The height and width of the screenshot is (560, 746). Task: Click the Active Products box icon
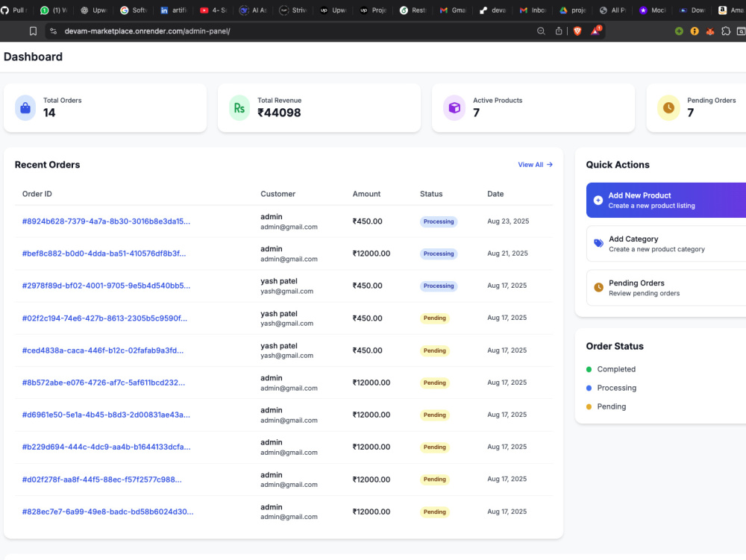[x=454, y=108]
